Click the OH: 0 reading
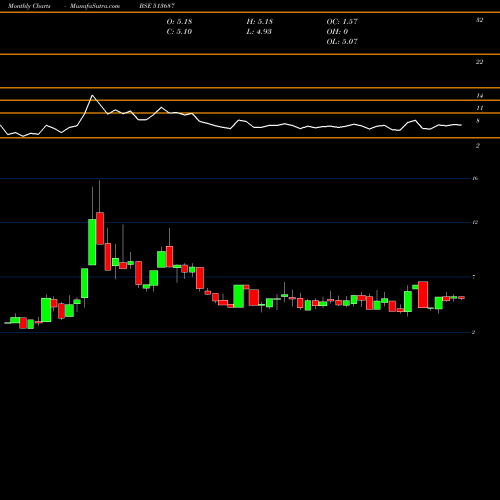 (x=337, y=32)
